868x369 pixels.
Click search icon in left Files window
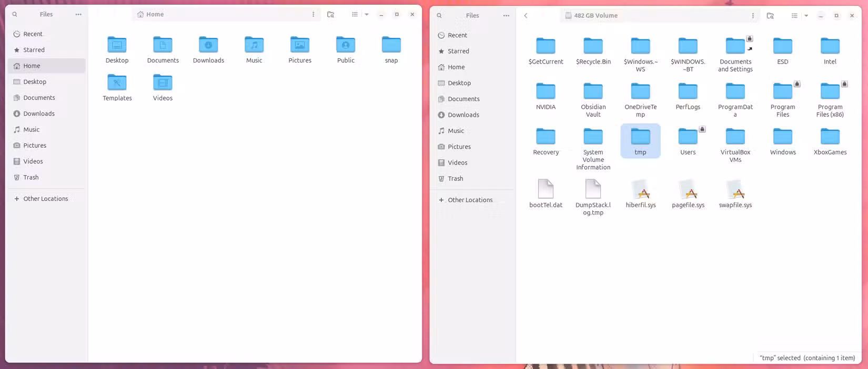(15, 15)
